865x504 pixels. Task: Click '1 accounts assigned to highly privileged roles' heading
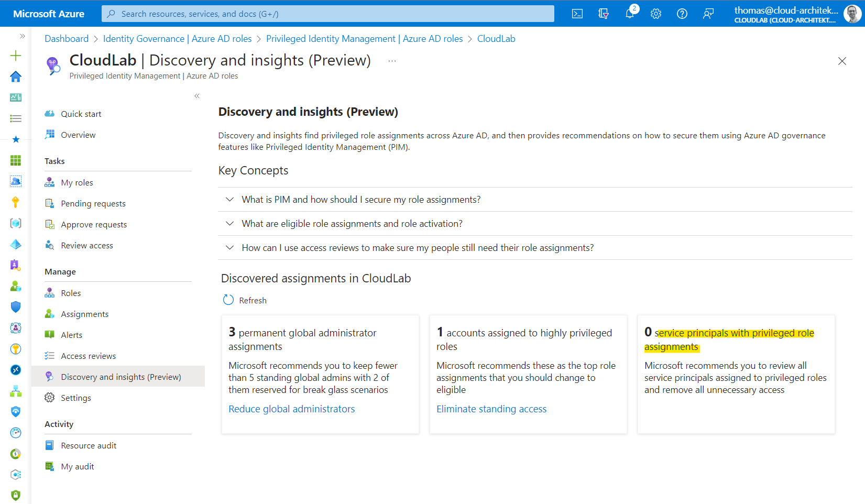(x=524, y=339)
